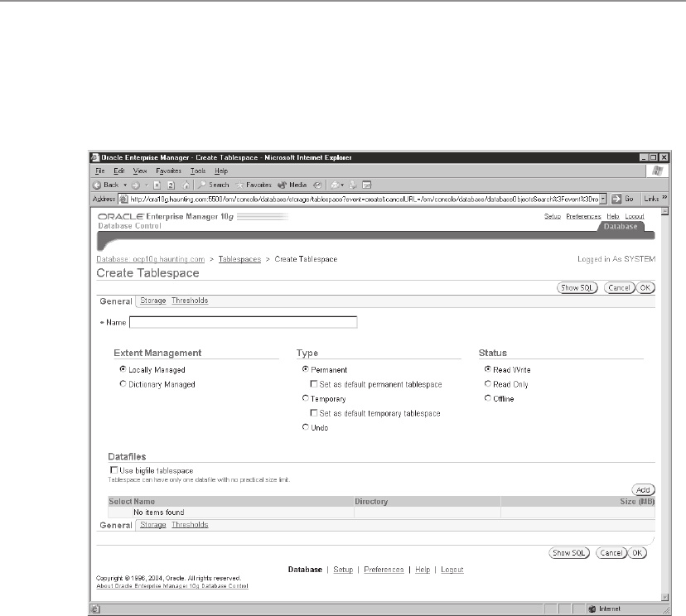Open About Oracle Enterprise Manager 10g link
The width and height of the screenshot is (686, 616).
point(172,586)
